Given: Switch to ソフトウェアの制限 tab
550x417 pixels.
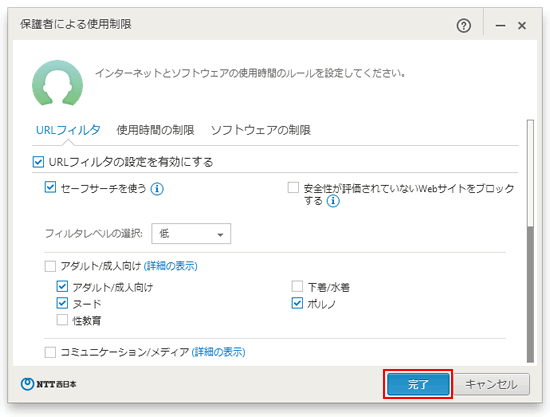Looking at the screenshot, I should click(261, 130).
